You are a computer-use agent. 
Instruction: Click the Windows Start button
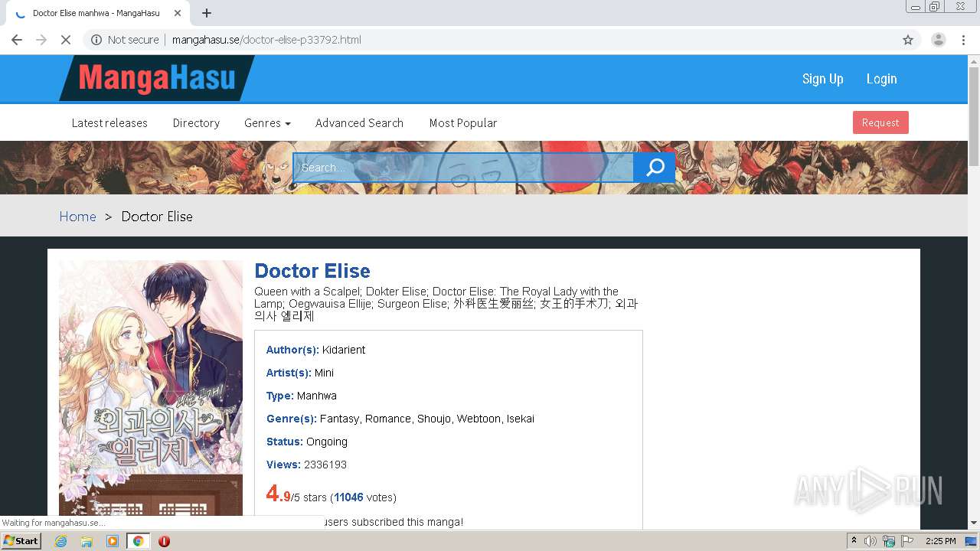(21, 541)
